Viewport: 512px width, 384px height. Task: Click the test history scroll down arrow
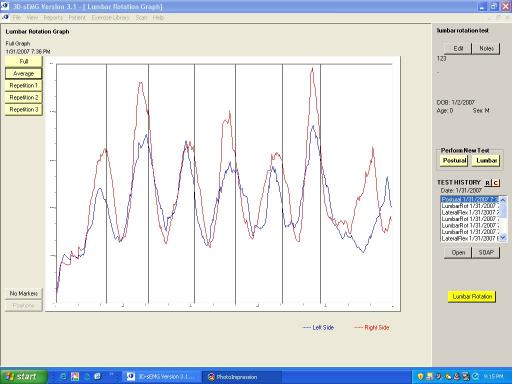coord(503,237)
